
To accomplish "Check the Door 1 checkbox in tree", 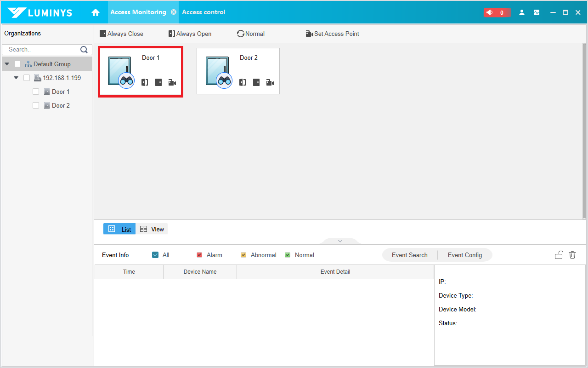I will point(36,92).
